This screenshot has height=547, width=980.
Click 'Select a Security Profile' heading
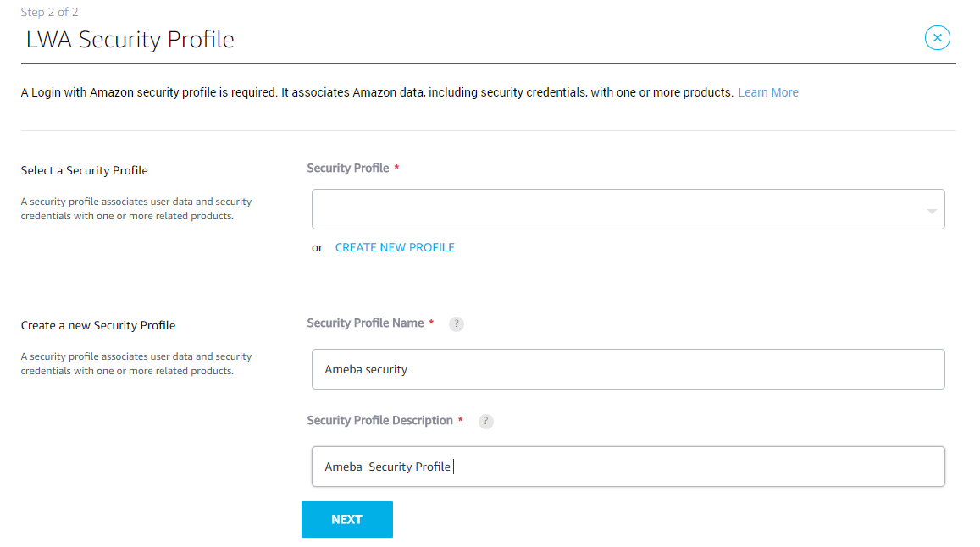pos(85,171)
